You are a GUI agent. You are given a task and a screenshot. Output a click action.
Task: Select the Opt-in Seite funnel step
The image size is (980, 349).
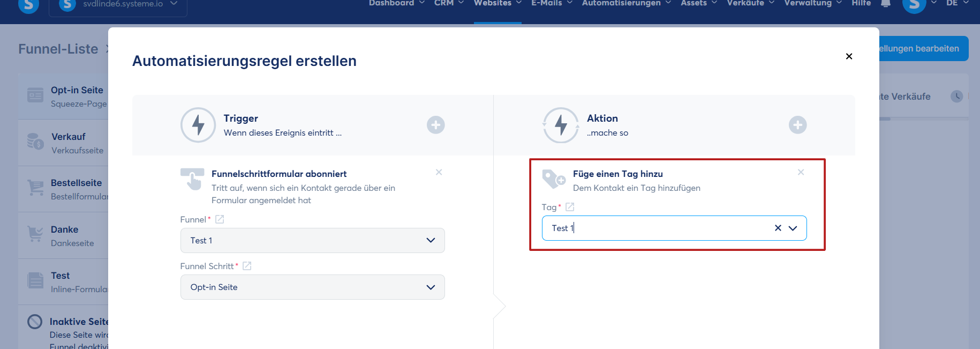pos(63,96)
